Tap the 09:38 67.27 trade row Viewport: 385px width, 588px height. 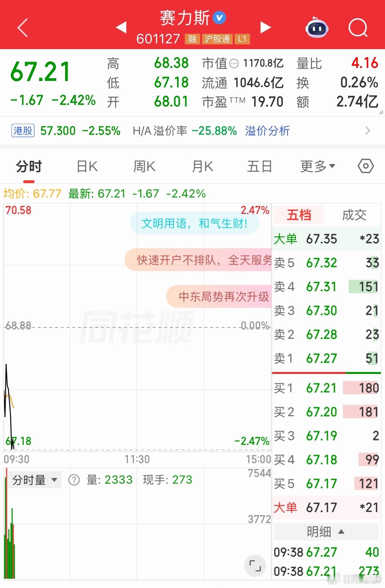(x=327, y=552)
